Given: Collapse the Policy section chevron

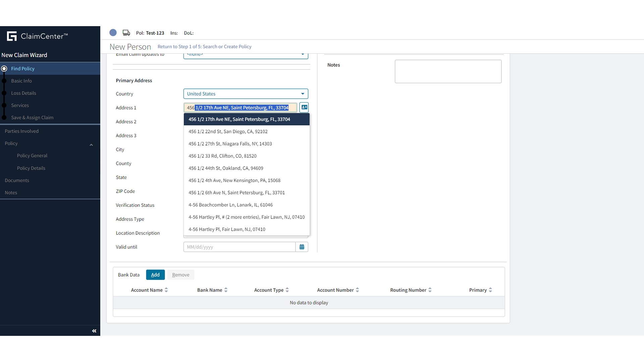Looking at the screenshot, I should pyautogui.click(x=91, y=145).
